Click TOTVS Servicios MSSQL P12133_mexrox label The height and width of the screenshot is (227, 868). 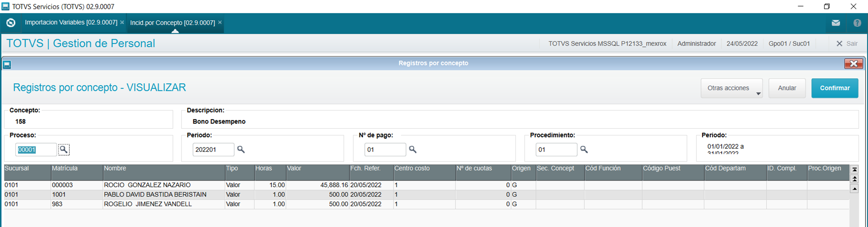607,43
